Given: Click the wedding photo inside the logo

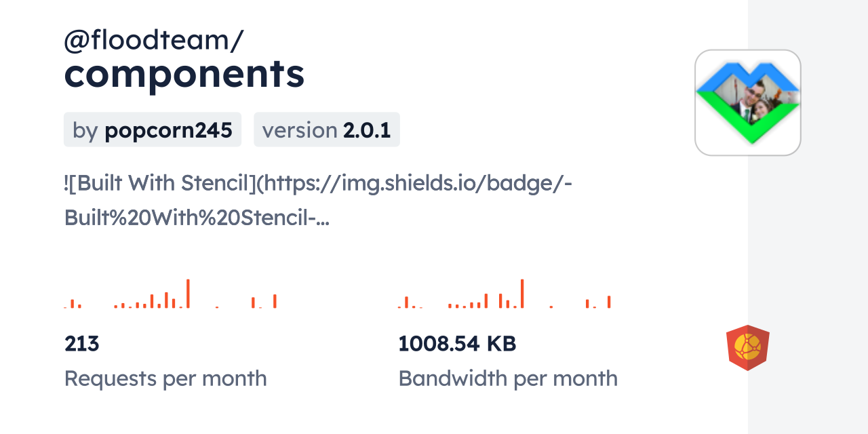Looking at the screenshot, I should pos(754,100).
